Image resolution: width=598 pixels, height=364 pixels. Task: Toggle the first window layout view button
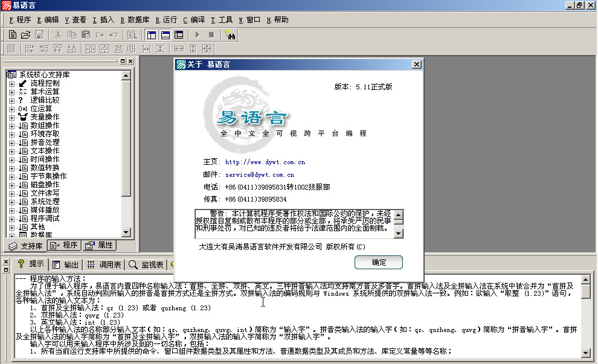pos(150,34)
